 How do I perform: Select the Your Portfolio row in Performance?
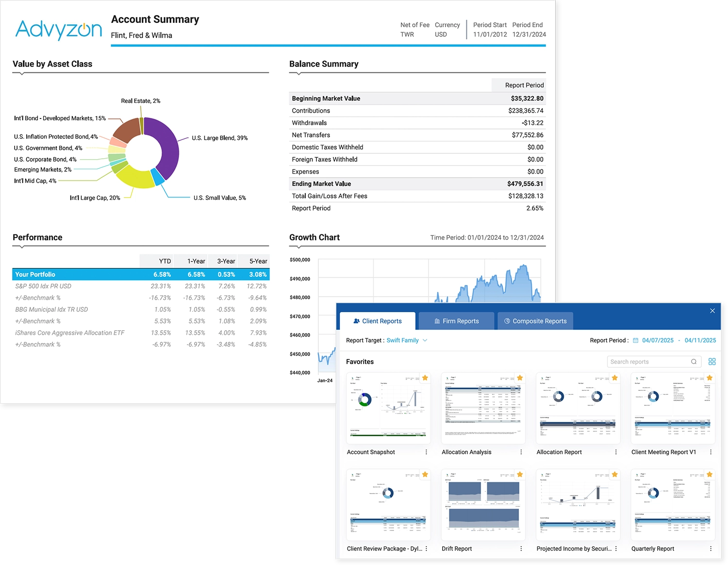(141, 274)
